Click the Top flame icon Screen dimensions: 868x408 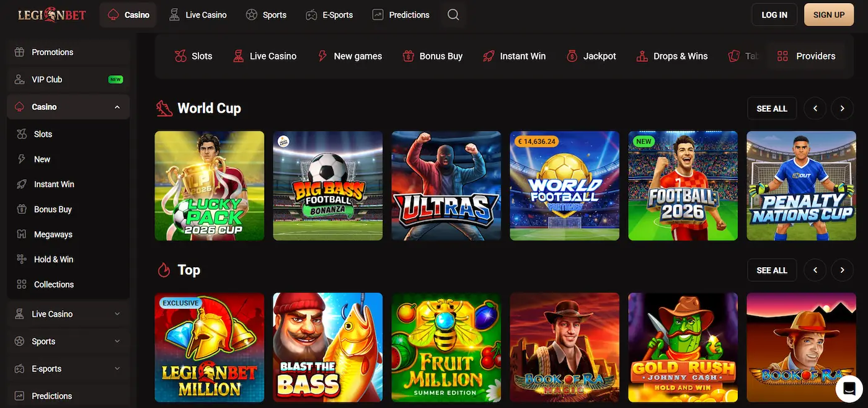(x=164, y=270)
